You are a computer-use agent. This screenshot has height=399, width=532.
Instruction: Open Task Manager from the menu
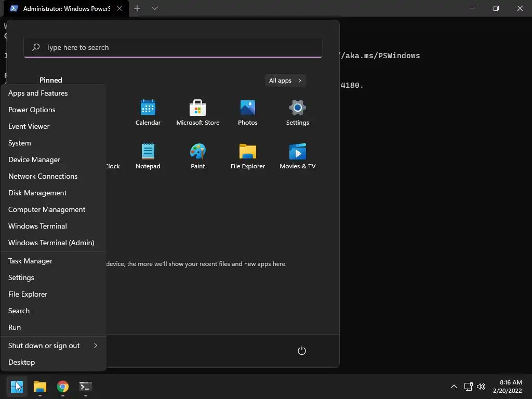[54, 261]
